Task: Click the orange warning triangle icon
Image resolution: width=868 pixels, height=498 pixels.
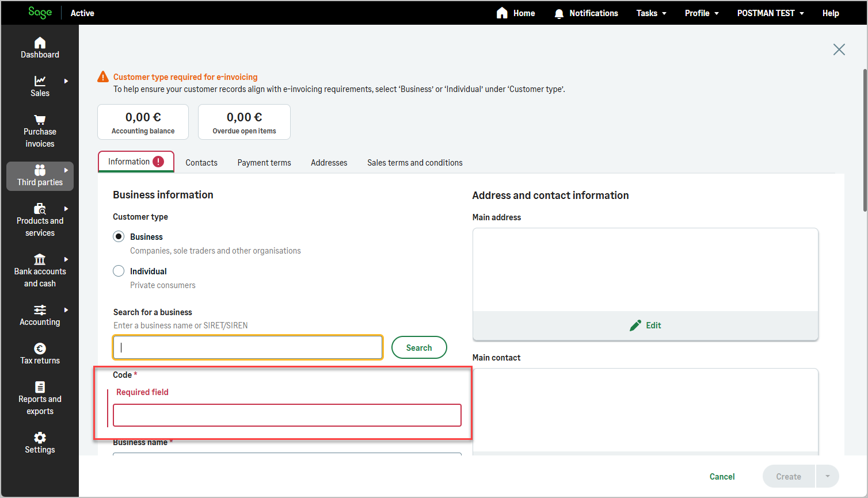Action: point(103,76)
